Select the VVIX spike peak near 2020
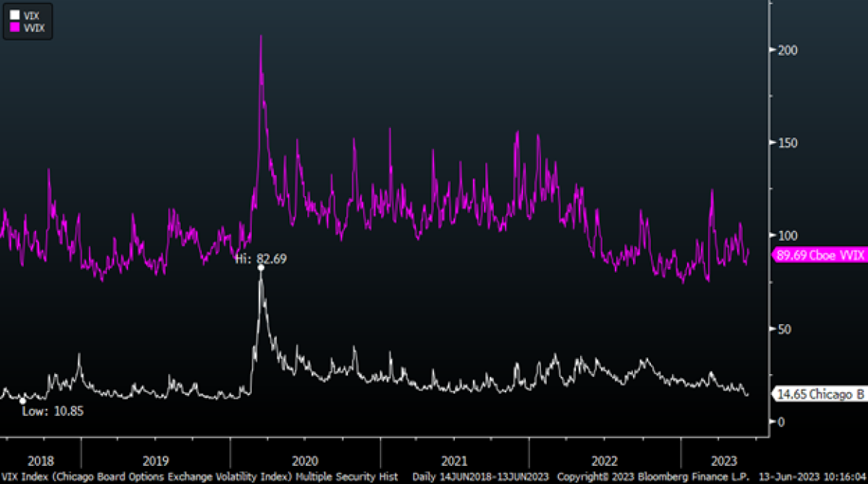Screen dimensions: 868x484 coord(261,36)
